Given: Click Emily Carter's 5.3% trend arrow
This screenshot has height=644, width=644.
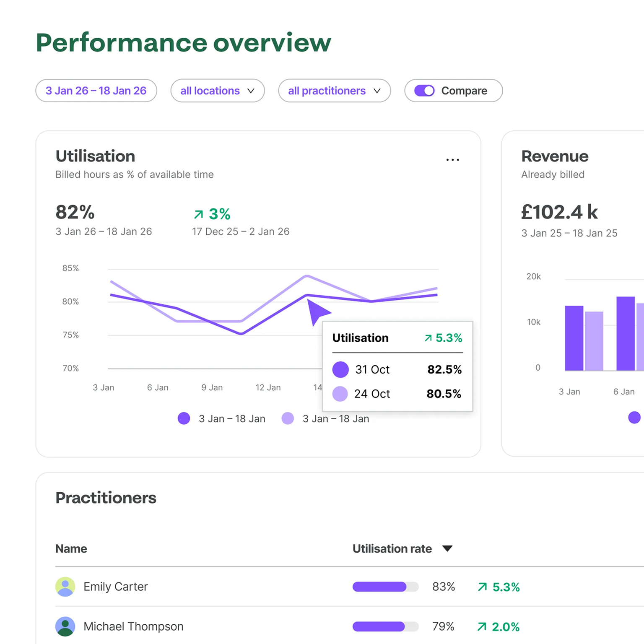Looking at the screenshot, I should (483, 587).
